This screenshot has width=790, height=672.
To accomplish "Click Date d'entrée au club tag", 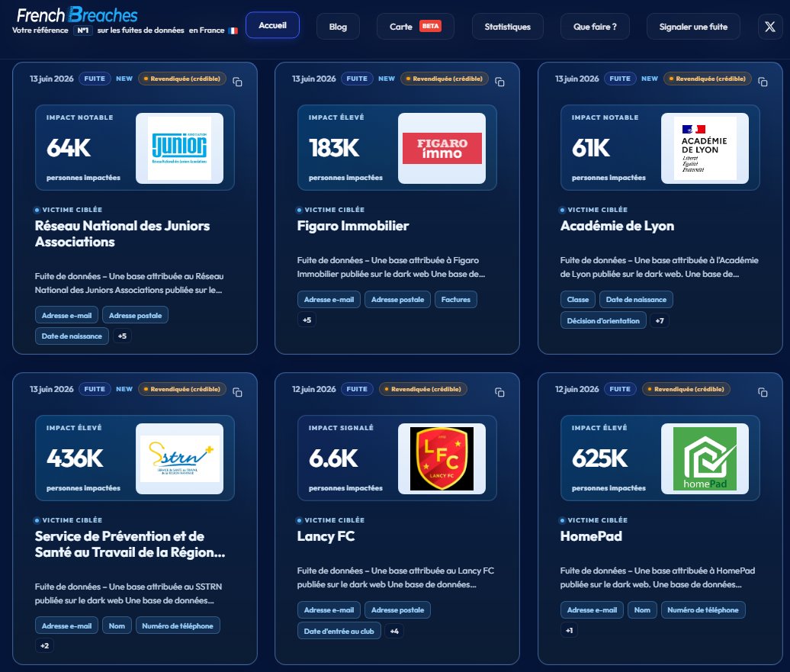I will coord(339,631).
